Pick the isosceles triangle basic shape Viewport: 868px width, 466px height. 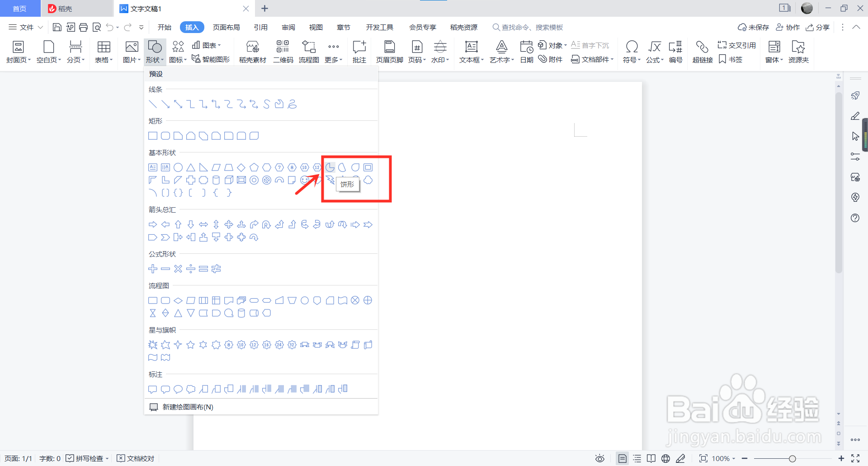click(191, 167)
